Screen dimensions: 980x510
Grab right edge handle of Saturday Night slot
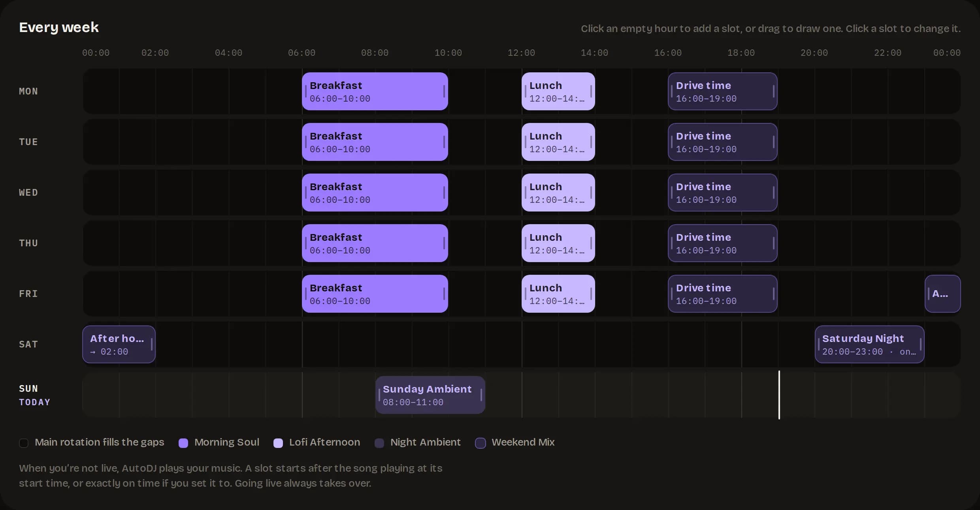(x=921, y=344)
